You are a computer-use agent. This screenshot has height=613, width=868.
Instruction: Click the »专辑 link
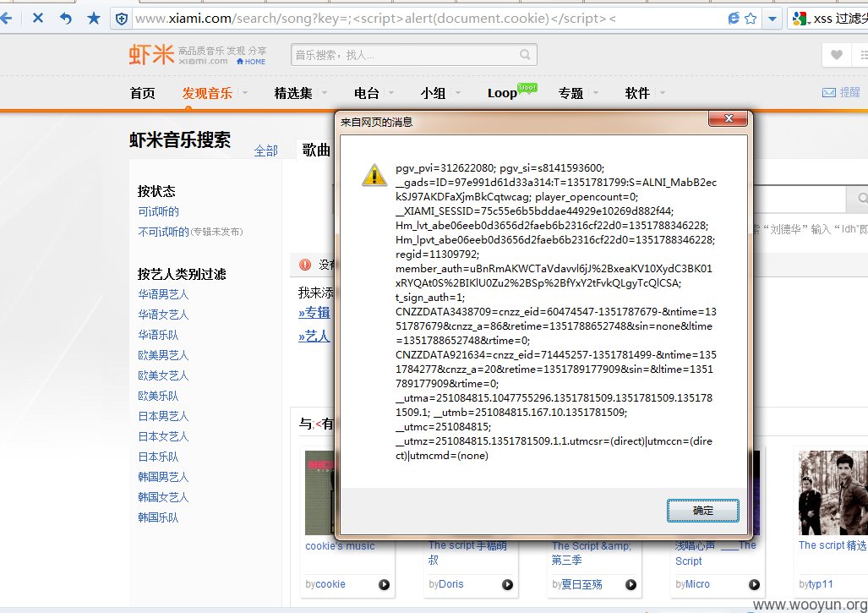[314, 313]
